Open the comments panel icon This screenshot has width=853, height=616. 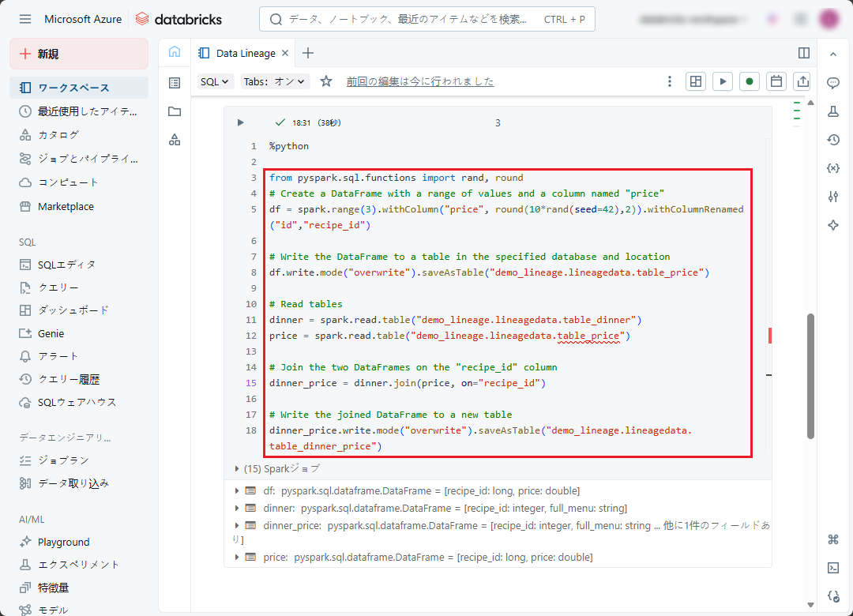(x=832, y=82)
